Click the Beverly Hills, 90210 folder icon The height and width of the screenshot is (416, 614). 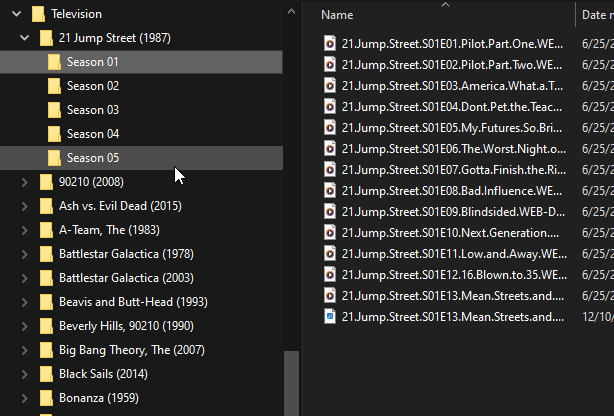[x=46, y=326]
